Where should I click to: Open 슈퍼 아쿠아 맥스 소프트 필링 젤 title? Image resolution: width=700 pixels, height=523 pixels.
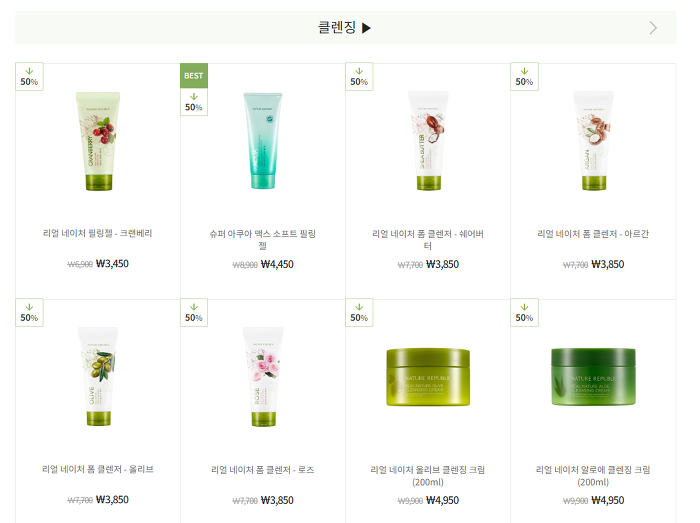(x=263, y=240)
